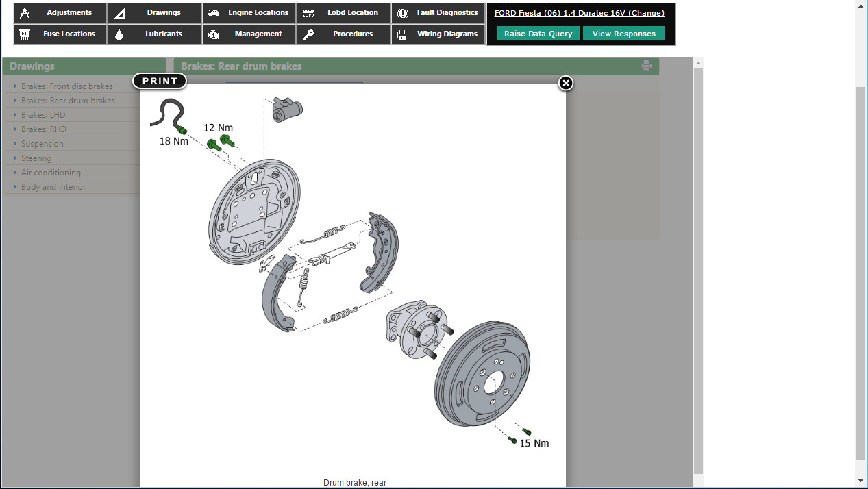Screen dimensions: 868x489
Task: Close the drum brake drawing popup
Action: [566, 83]
